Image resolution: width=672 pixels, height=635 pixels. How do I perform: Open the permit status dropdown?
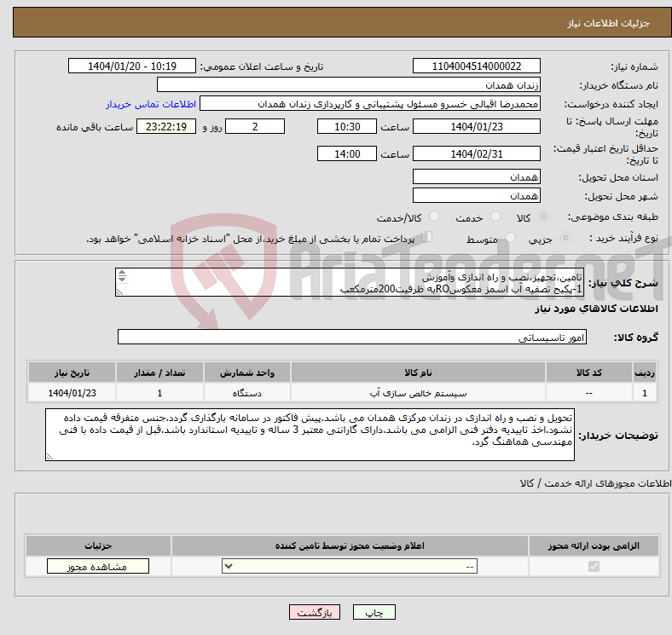coord(350,567)
